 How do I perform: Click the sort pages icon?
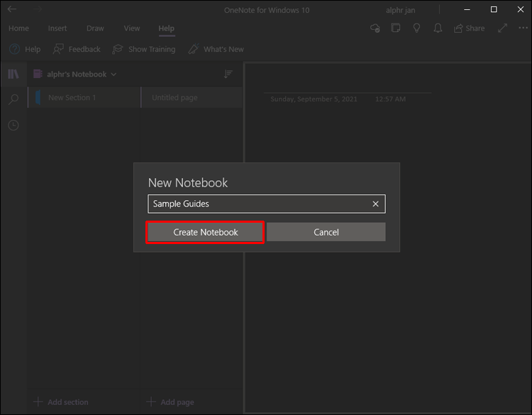click(228, 74)
